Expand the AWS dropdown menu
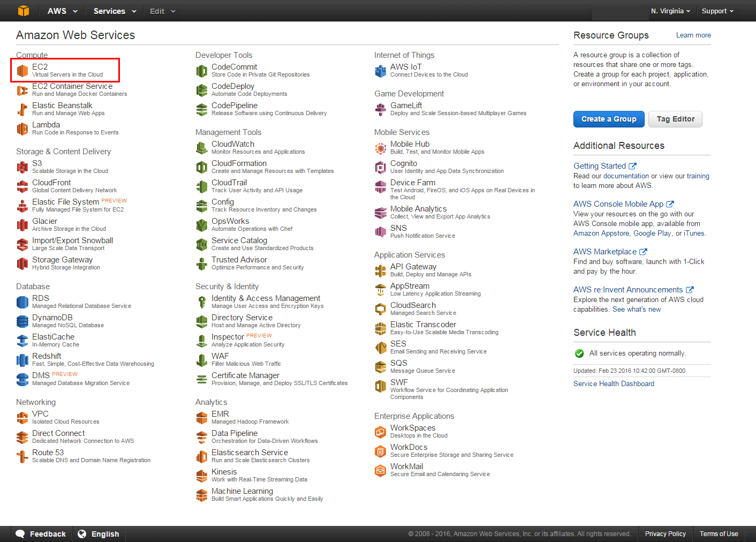Viewport: 756px width, 542px height. pyautogui.click(x=62, y=11)
